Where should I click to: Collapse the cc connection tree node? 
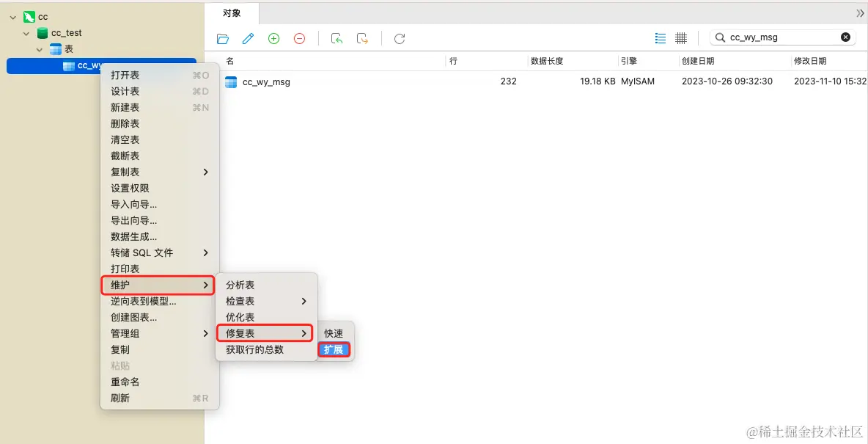[12, 17]
